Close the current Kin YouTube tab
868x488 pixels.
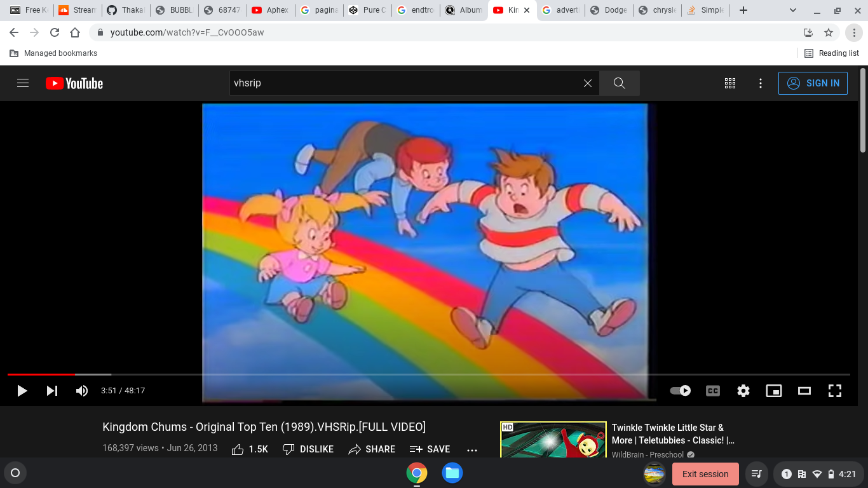click(x=527, y=10)
